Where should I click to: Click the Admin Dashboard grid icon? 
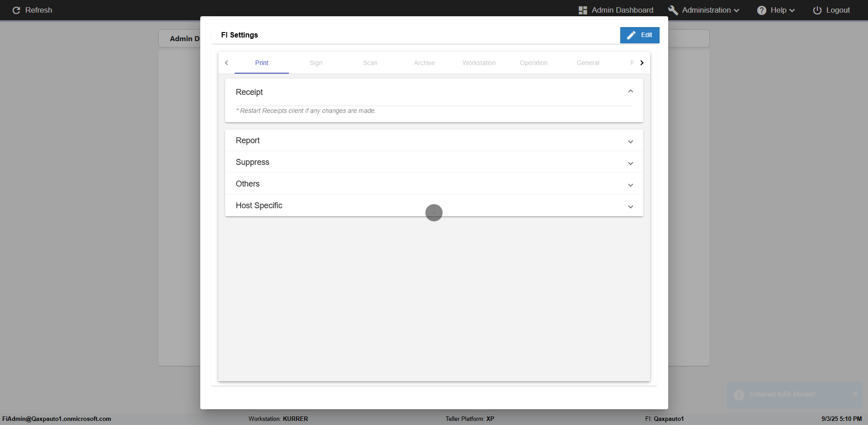(x=583, y=10)
